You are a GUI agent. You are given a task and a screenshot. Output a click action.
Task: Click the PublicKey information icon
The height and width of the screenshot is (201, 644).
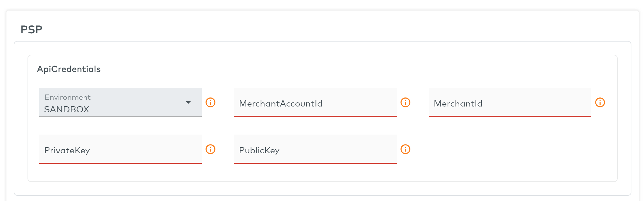405,149
